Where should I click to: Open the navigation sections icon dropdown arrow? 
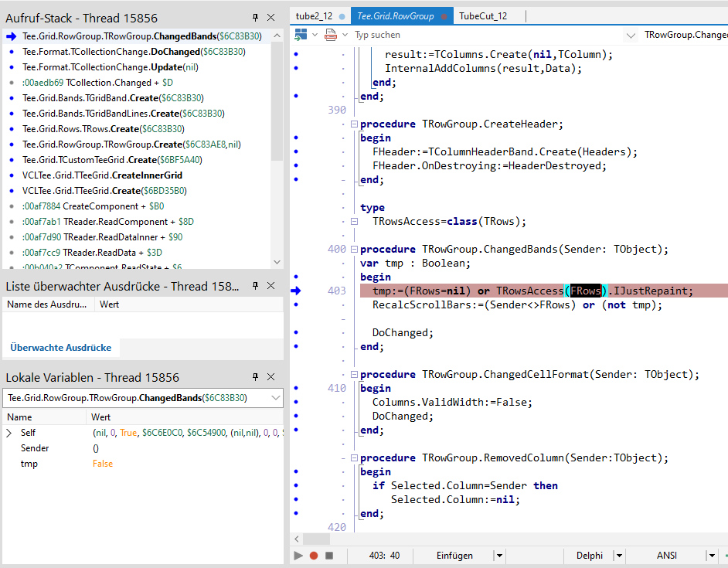(x=315, y=35)
